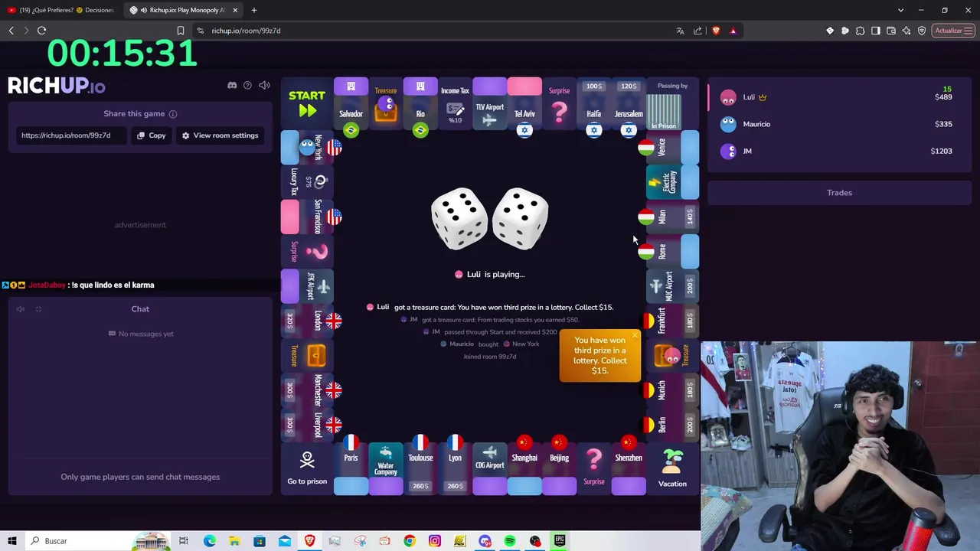The width and height of the screenshot is (980, 551).
Task: Click the Vacation corner tile
Action: coord(672,468)
